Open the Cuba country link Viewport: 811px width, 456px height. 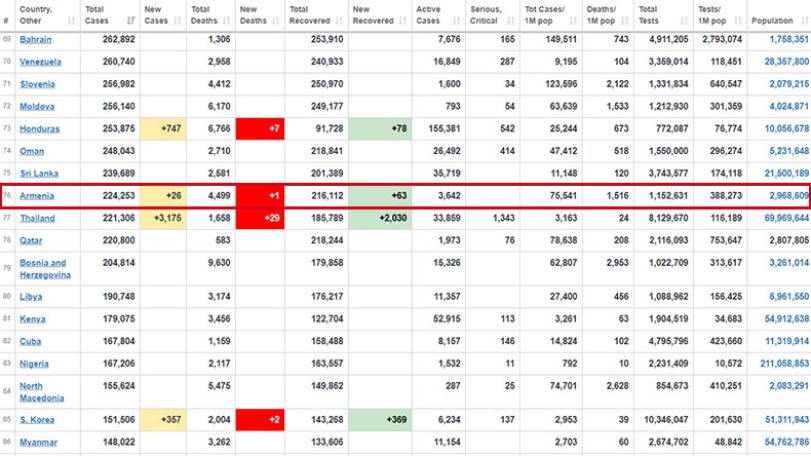(x=30, y=341)
